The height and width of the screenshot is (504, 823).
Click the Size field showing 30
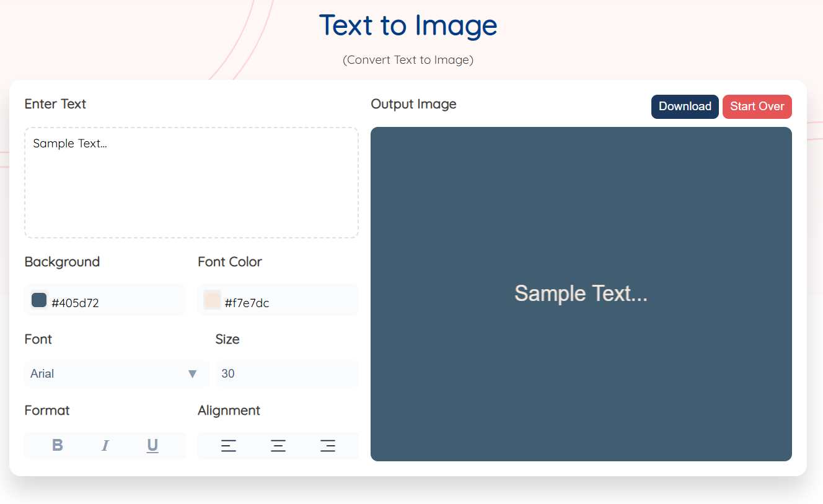(286, 374)
